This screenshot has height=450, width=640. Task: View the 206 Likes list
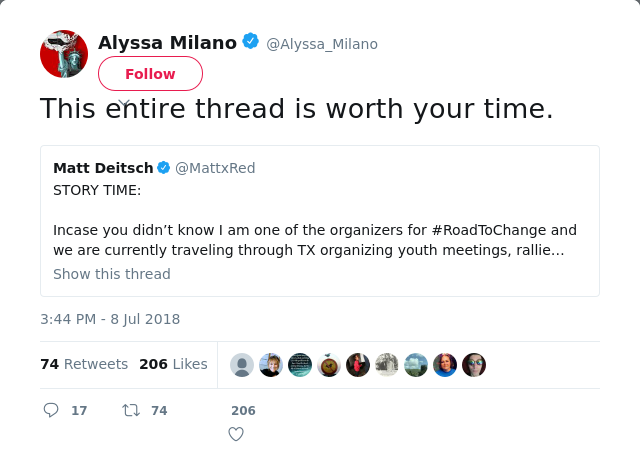coord(173,364)
